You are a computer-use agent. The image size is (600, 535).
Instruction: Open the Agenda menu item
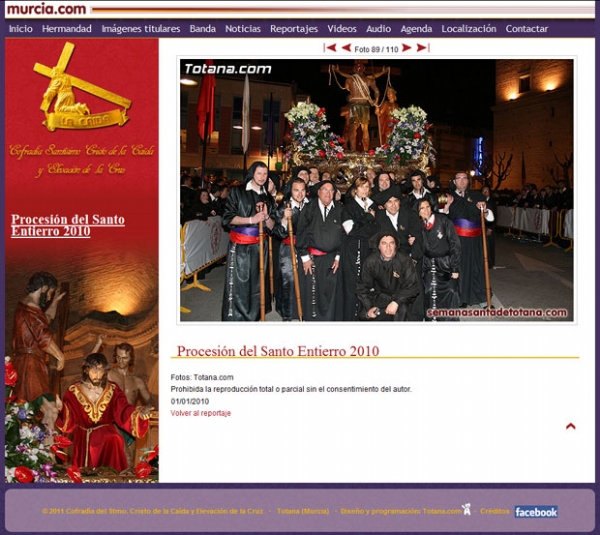click(x=416, y=29)
